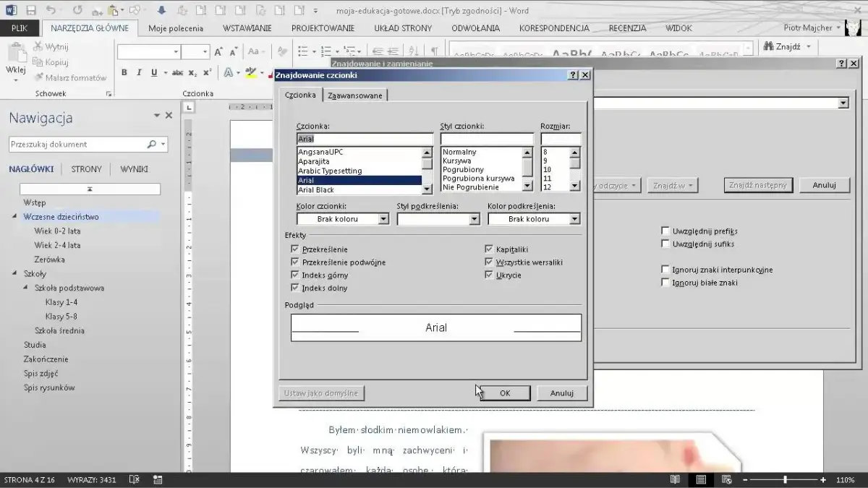Viewport: 868px width, 488px height.
Task: Open the bulleted list tool
Action: 303,52
